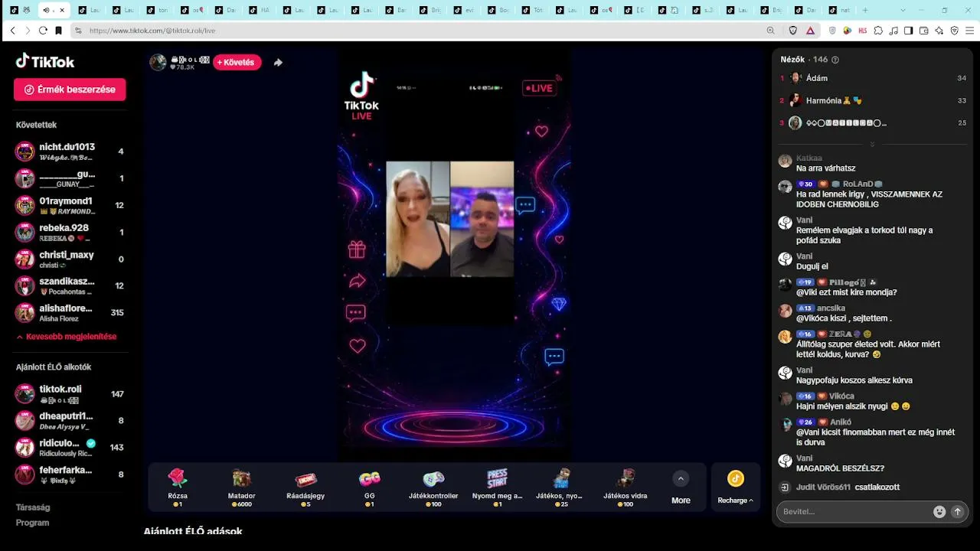Image resolution: width=980 pixels, height=551 pixels.
Task: Send a Rózsa gift
Action: coord(178,487)
